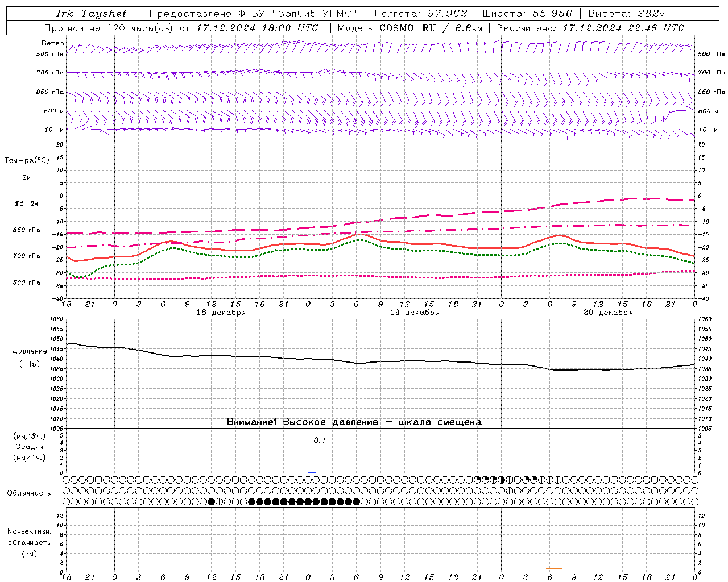Click the Долгота: 97.962 value

point(420,14)
